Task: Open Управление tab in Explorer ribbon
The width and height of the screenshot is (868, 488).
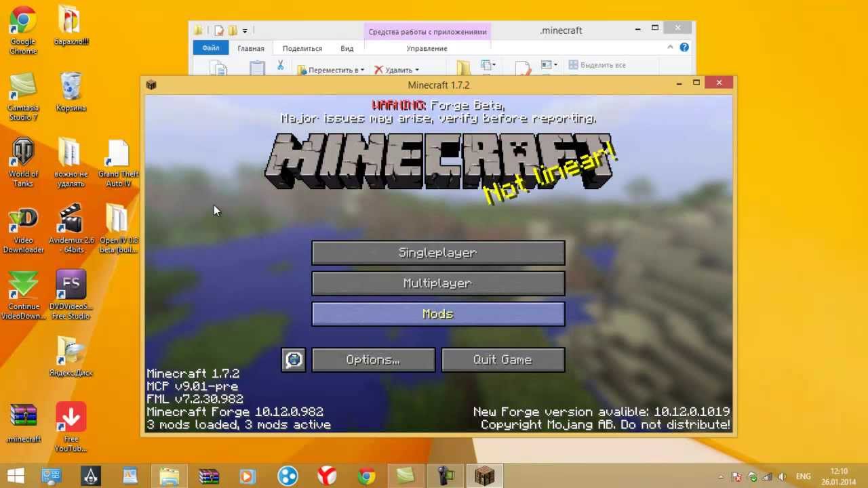Action: 427,49
